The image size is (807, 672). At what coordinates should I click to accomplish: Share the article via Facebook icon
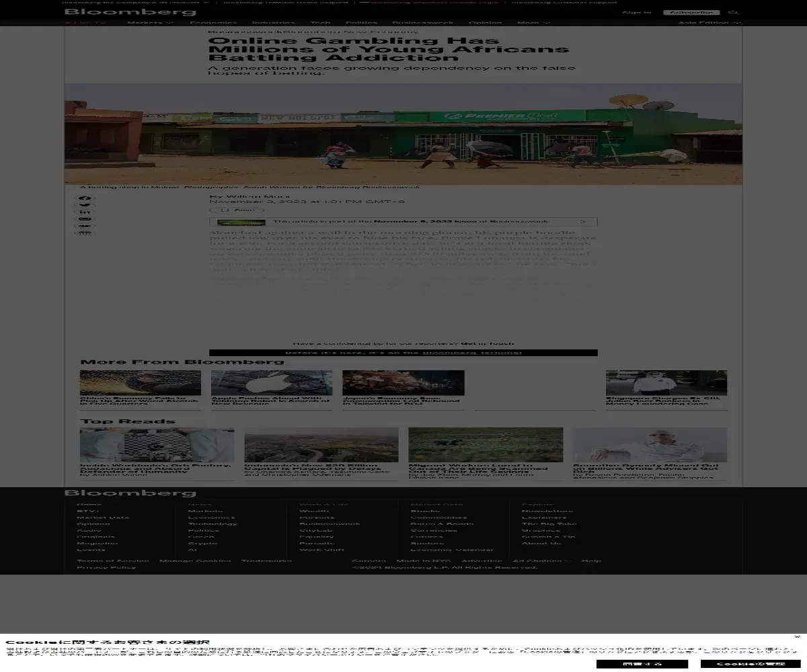click(x=85, y=199)
